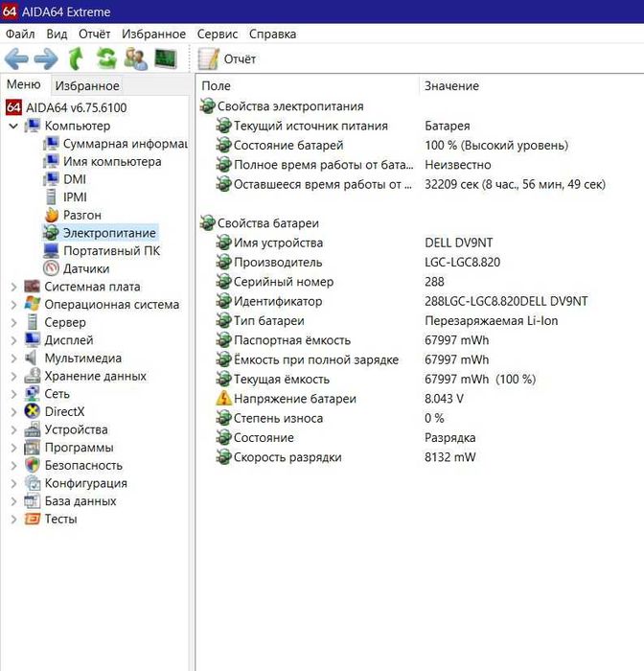Switch to the Меню tab
Image resolution: width=644 pixels, height=671 pixels.
click(24, 84)
